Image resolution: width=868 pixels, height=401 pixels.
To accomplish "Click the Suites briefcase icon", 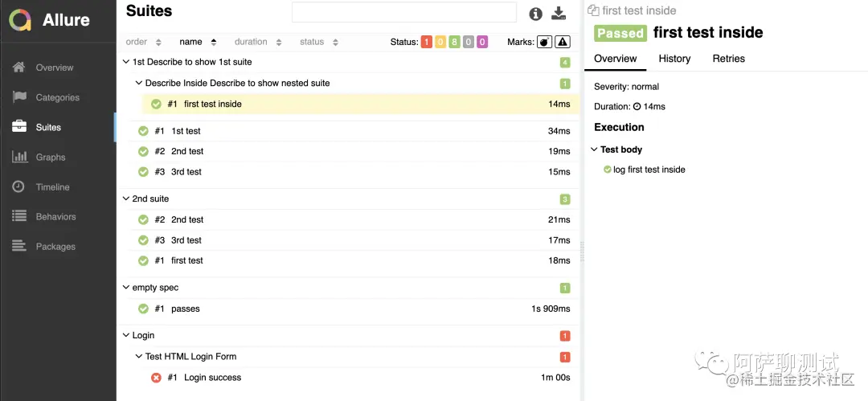I will coord(19,127).
